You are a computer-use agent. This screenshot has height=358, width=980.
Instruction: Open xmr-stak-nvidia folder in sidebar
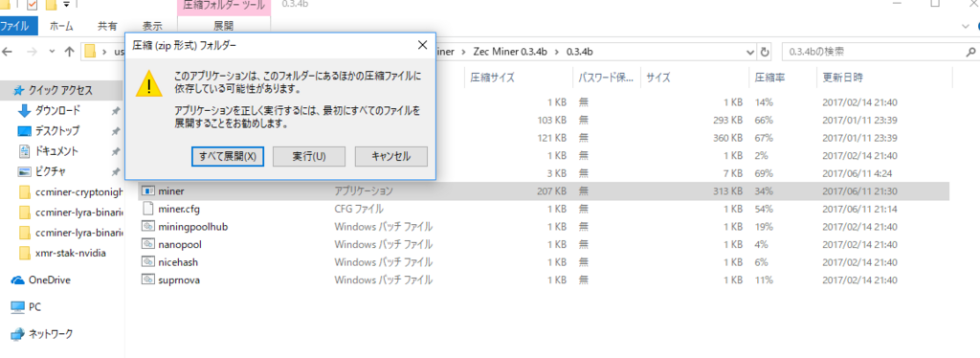(x=71, y=253)
